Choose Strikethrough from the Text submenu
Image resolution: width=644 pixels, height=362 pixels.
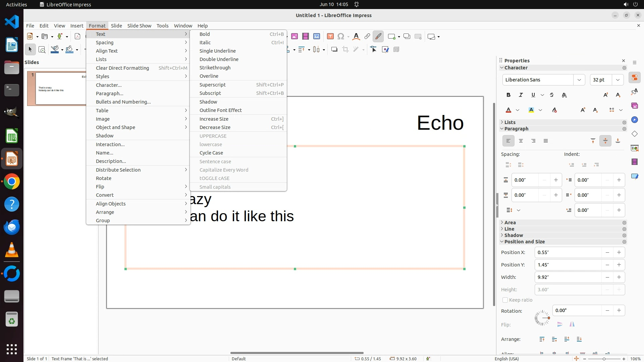click(x=215, y=68)
